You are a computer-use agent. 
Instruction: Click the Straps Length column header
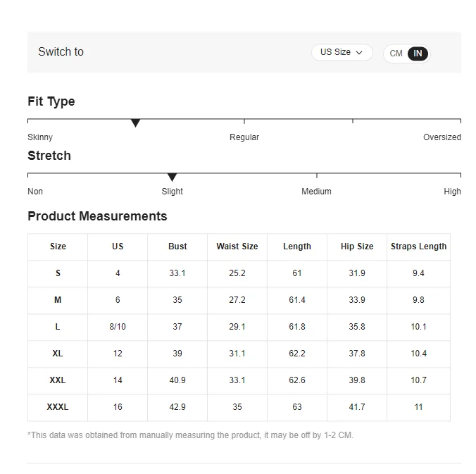pyautogui.click(x=418, y=247)
